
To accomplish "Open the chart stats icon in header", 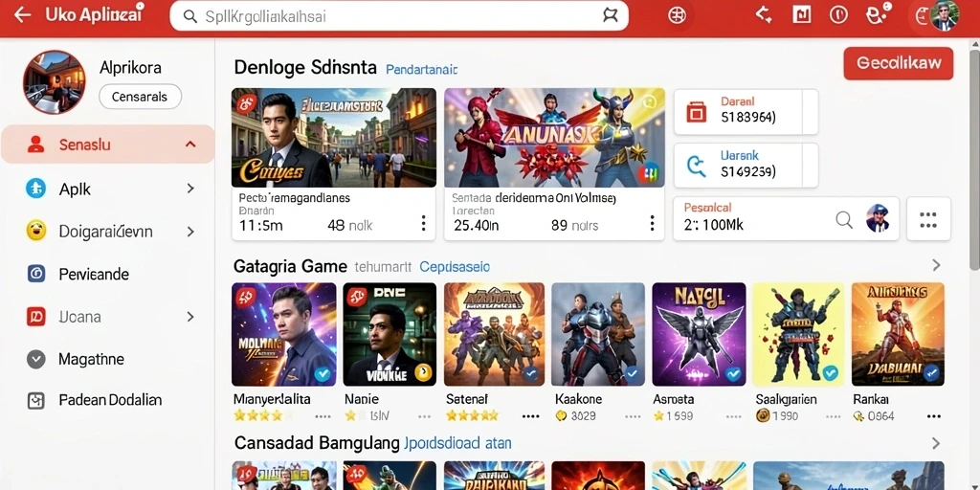I will click(x=801, y=14).
